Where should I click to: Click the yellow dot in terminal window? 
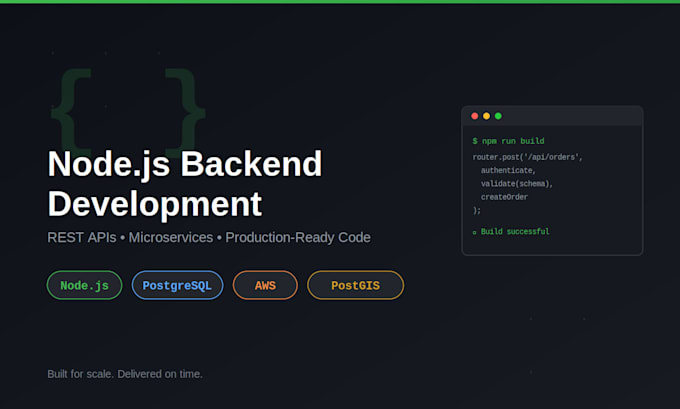click(486, 116)
